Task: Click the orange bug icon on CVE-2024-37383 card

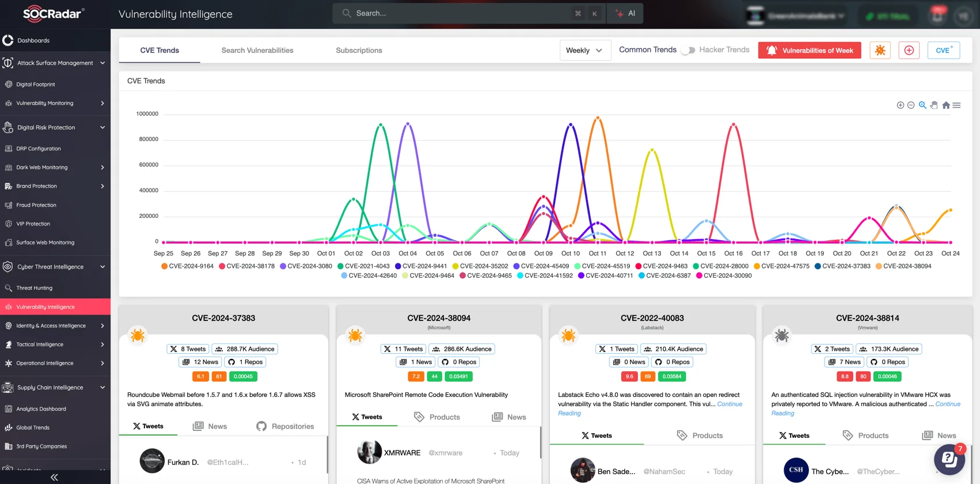Action: [x=138, y=335]
